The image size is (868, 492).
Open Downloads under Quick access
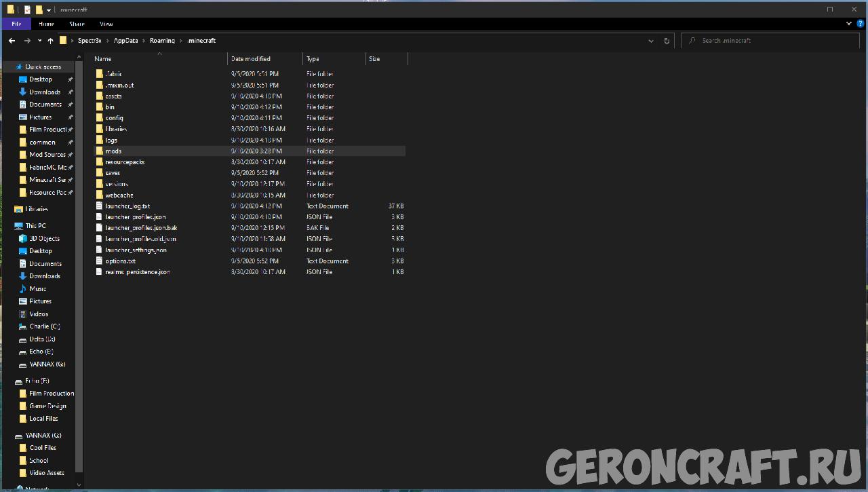[45, 92]
